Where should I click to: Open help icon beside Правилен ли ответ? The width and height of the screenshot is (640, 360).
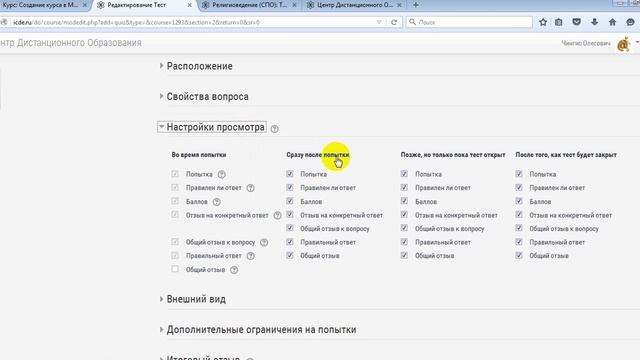pyautogui.click(x=251, y=188)
